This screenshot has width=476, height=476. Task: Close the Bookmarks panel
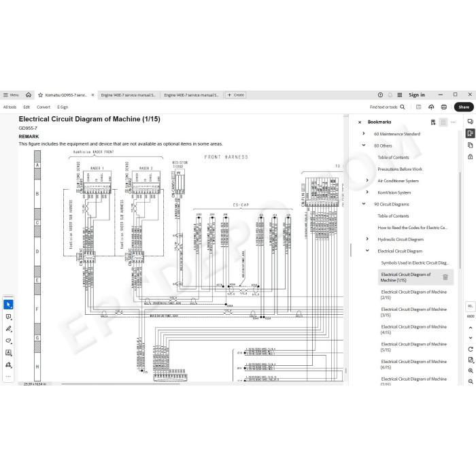coord(360,122)
